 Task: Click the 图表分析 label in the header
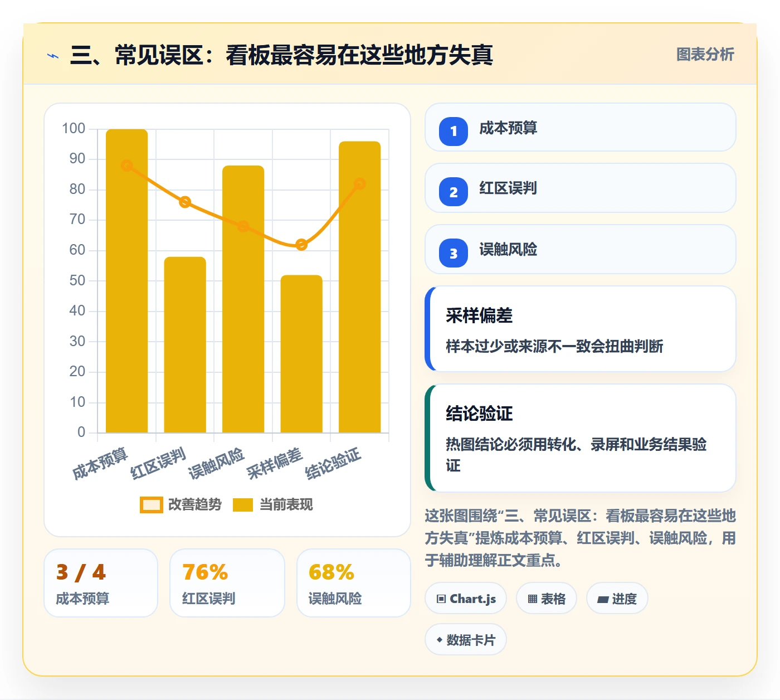(705, 54)
